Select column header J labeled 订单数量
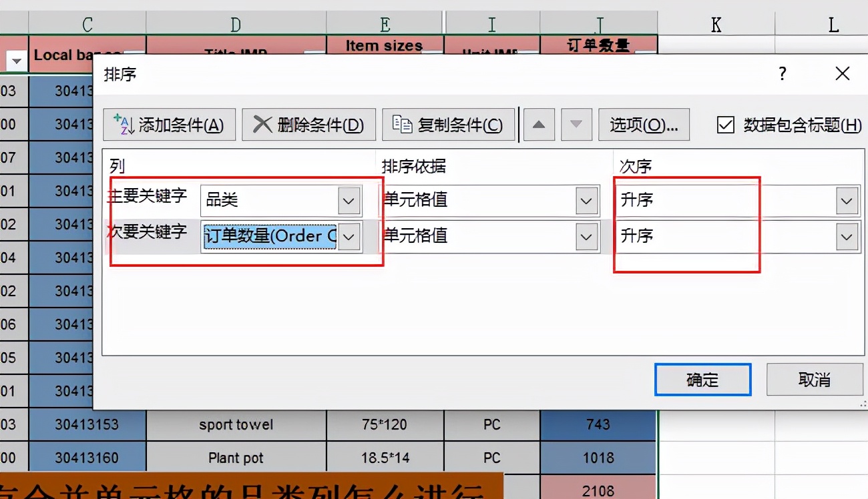The image size is (868, 499). 598,24
